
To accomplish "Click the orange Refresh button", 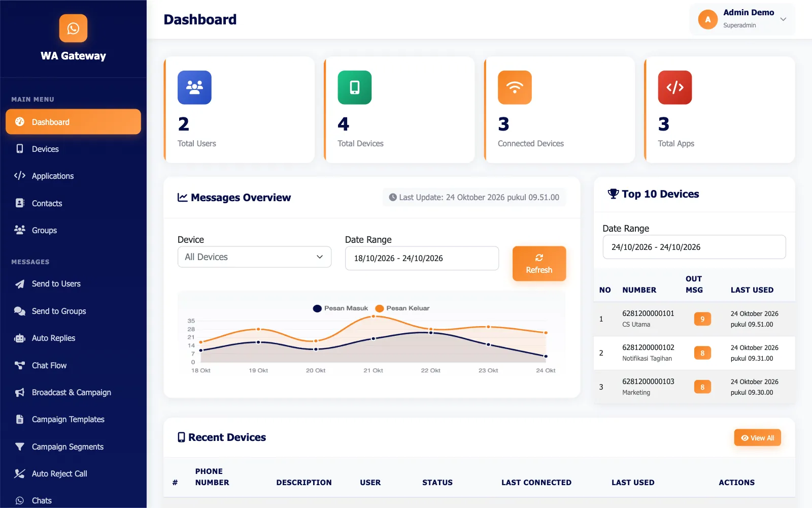I will (539, 264).
